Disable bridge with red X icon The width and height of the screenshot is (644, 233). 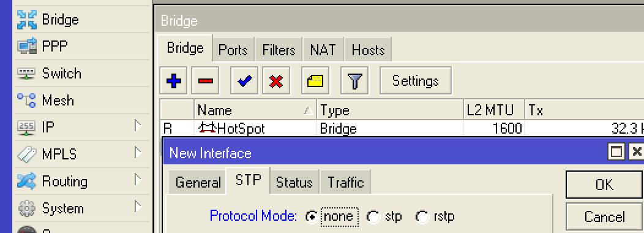click(276, 81)
